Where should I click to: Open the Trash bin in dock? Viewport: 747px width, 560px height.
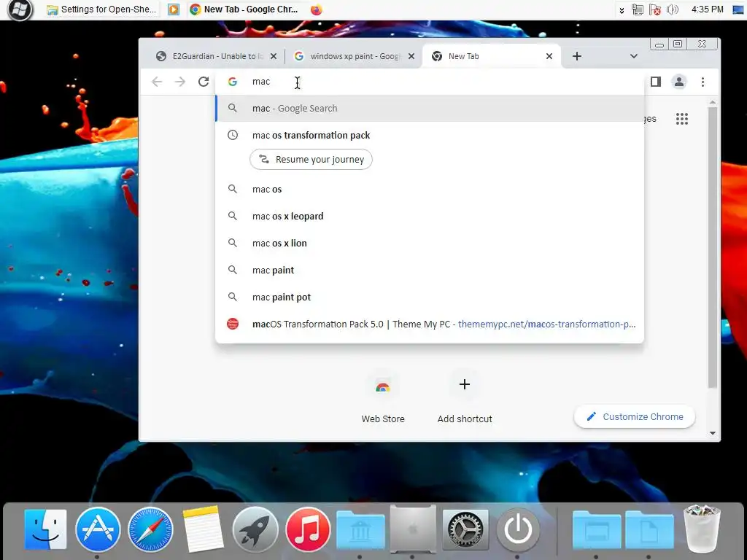click(702, 529)
